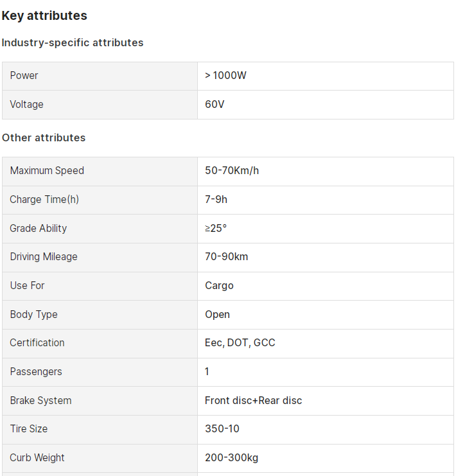
Task: Click the Eec, DOT, GCC certification value
Action: click(240, 343)
